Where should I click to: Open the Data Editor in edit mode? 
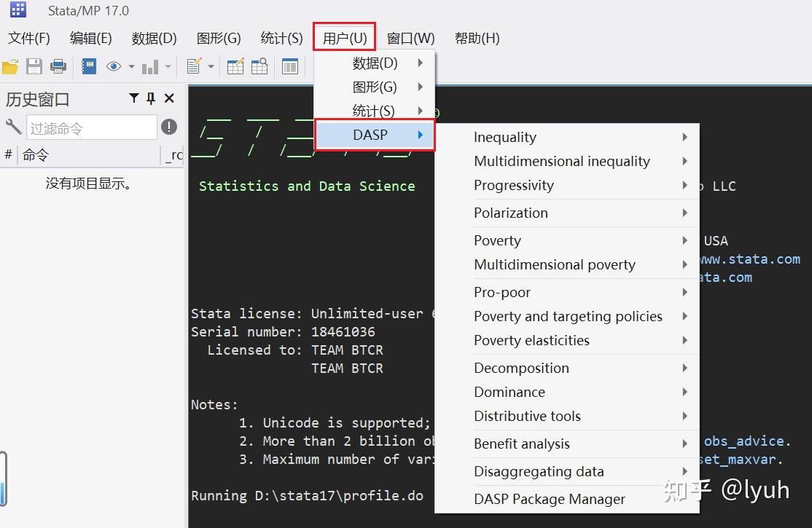click(235, 66)
